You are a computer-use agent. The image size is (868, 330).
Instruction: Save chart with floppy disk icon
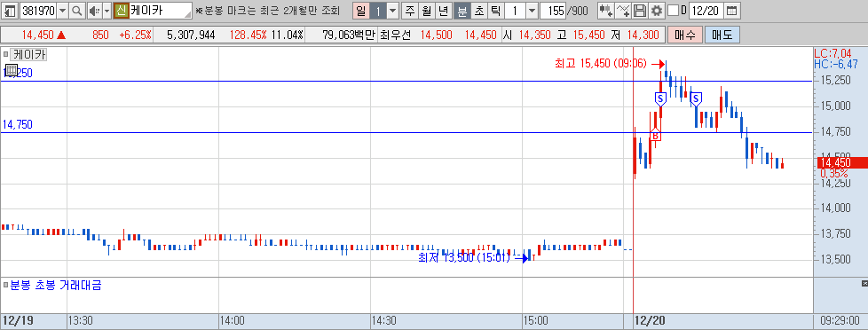coord(639,11)
